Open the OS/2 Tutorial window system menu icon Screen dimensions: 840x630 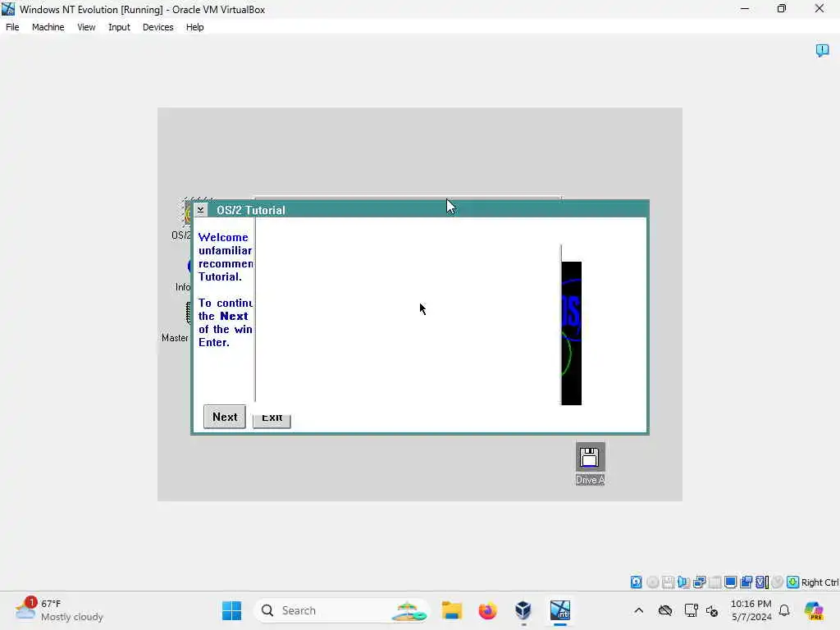(x=200, y=210)
